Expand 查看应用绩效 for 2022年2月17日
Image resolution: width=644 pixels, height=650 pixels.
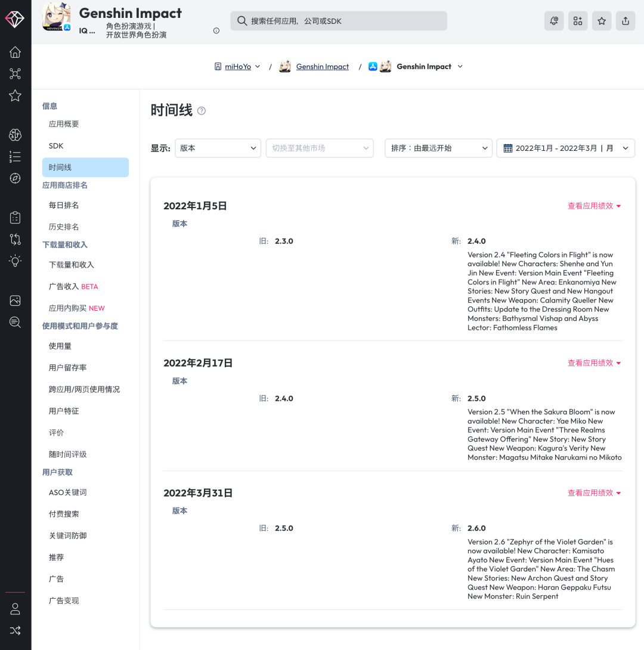pyautogui.click(x=594, y=363)
